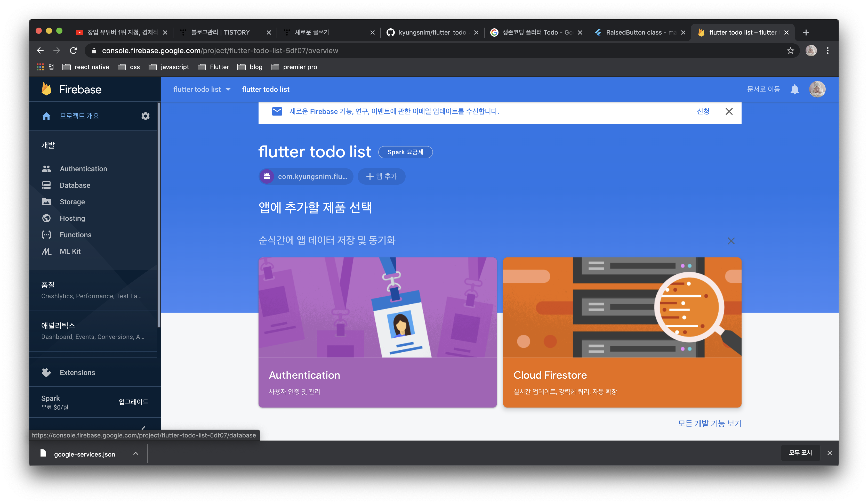Click 모든 개발 기능 보기 link
The height and width of the screenshot is (504, 868).
[x=709, y=423]
